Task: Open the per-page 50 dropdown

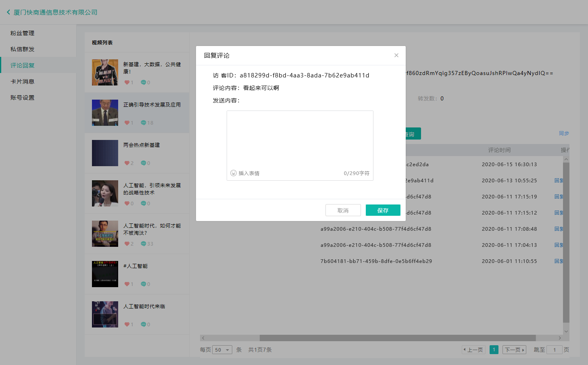Action: pos(222,350)
